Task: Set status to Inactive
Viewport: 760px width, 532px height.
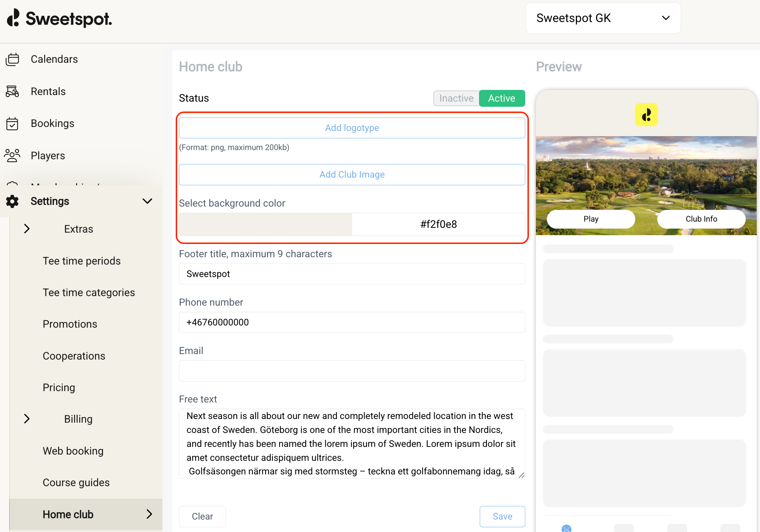Action: [x=456, y=98]
